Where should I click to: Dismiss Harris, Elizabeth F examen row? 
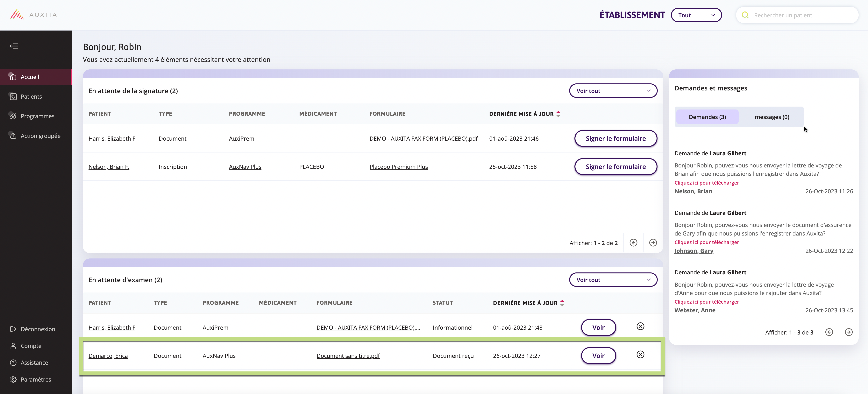coord(640,326)
